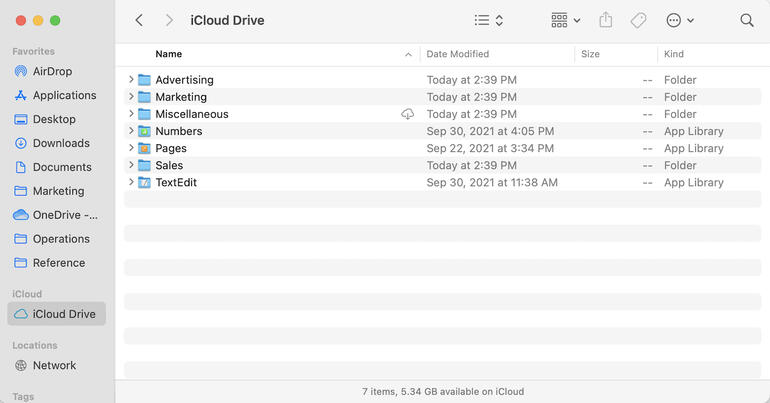The width and height of the screenshot is (770, 403).
Task: Click date 'Sep 30, 2021 at 4:05 PM'
Action: (490, 131)
